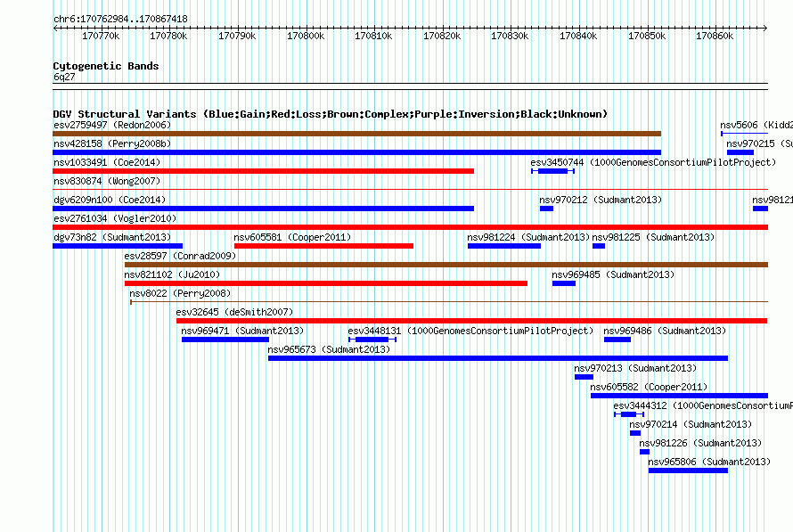
Task: Click nsv965806 (Sudmant2013) label
Action: click(x=709, y=462)
